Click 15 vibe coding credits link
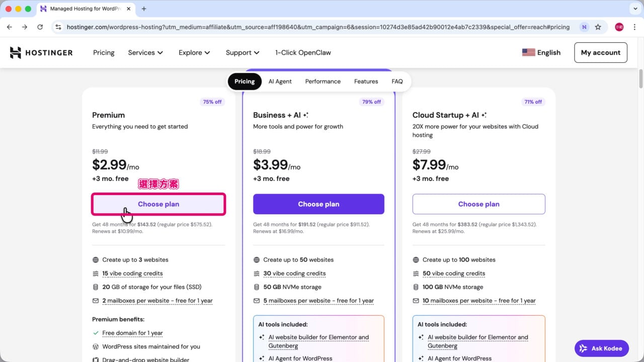The width and height of the screenshot is (644, 362). (x=132, y=274)
